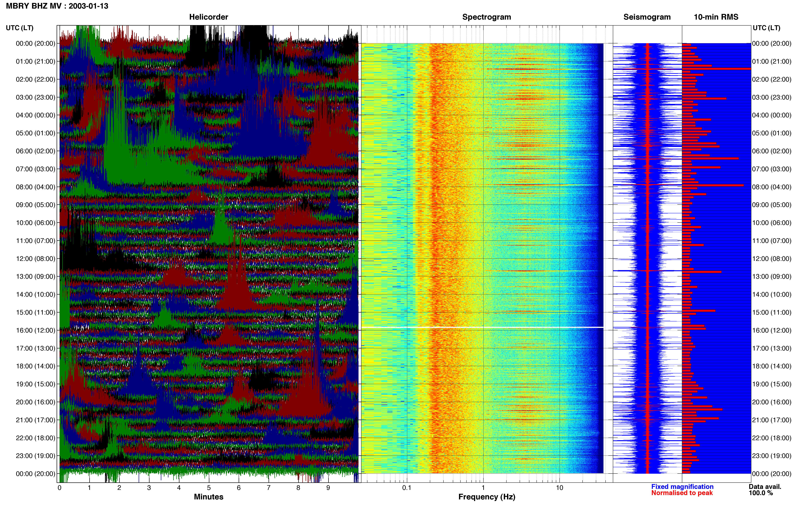Click the "Fixed magnification" legend text
Image resolution: width=812 pixels, height=508 pixels.
point(682,486)
